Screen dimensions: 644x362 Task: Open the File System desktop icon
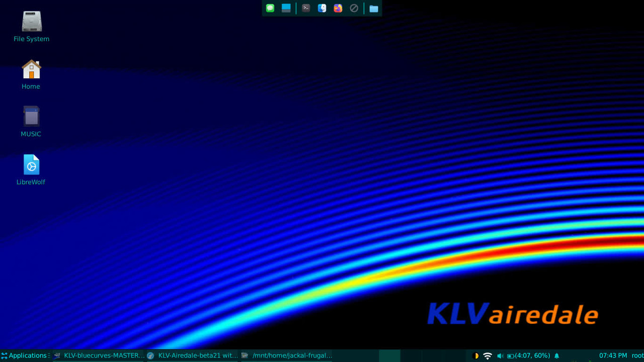(x=31, y=27)
